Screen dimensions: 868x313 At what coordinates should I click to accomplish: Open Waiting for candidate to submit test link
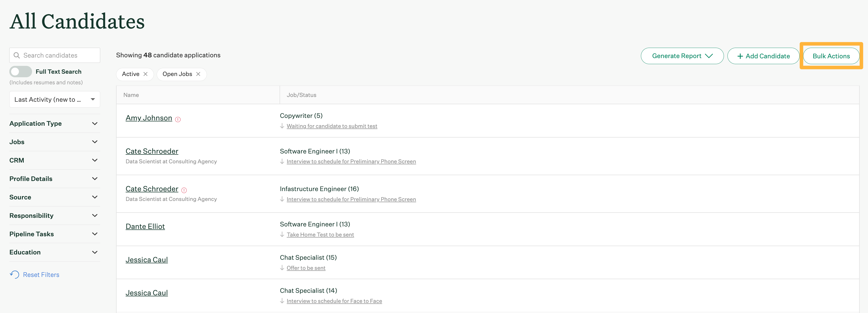332,126
